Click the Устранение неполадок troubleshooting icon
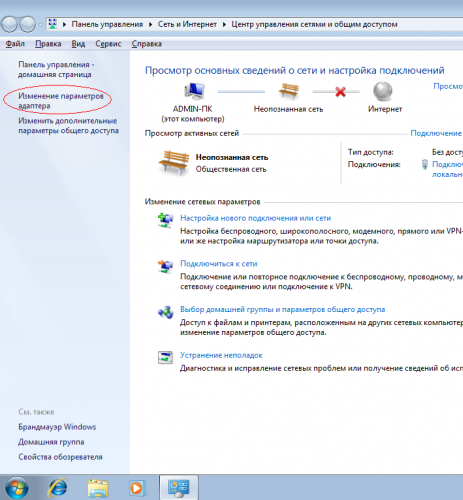 (x=165, y=358)
